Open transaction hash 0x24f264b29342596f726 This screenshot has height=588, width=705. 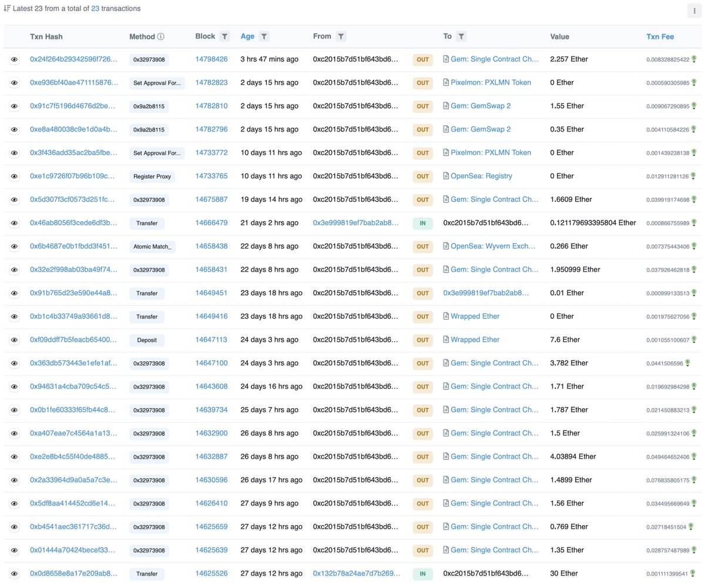[73, 59]
